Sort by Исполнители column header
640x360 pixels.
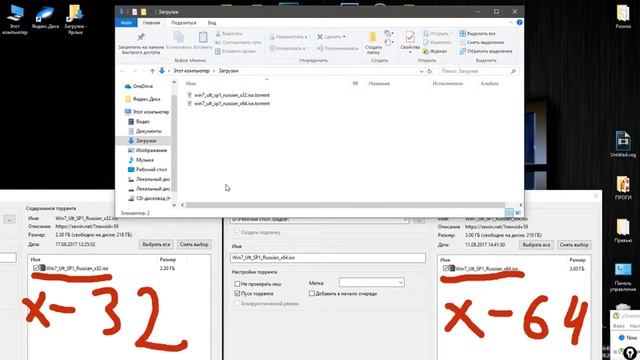448,83
